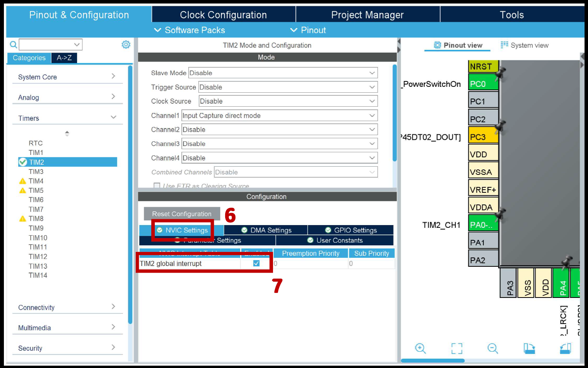Open Clock Source dropdown
The image size is (588, 368).
(288, 101)
